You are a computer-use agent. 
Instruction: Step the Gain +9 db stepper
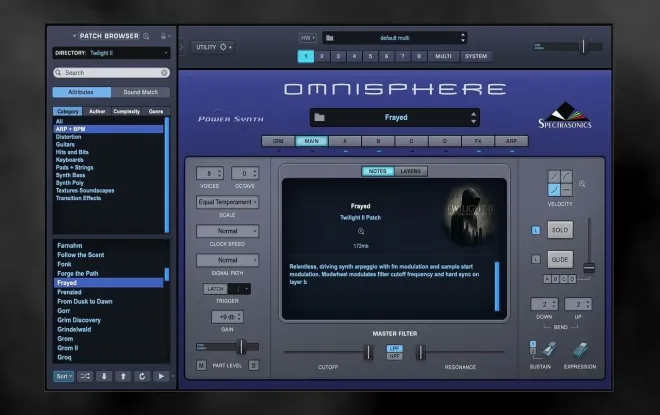[240, 317]
